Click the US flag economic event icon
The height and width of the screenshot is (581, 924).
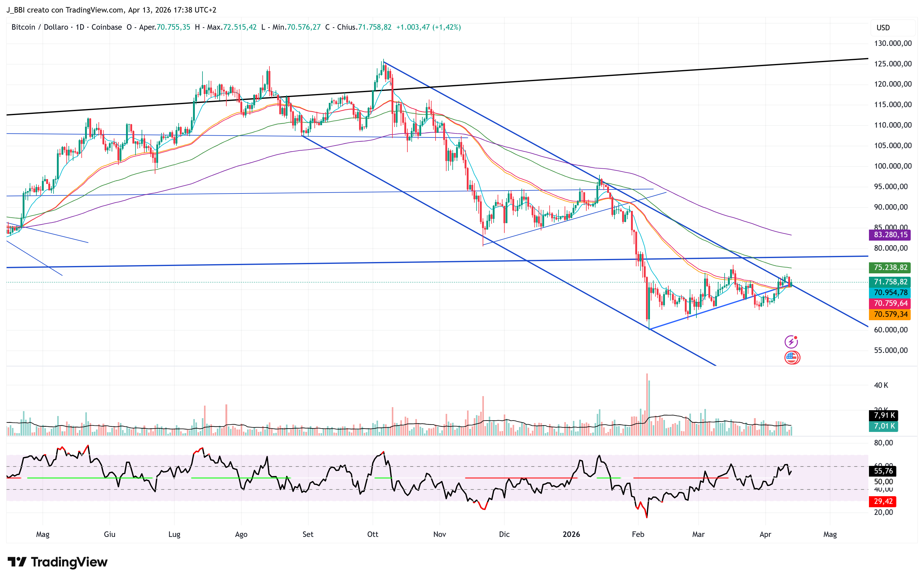tap(792, 358)
